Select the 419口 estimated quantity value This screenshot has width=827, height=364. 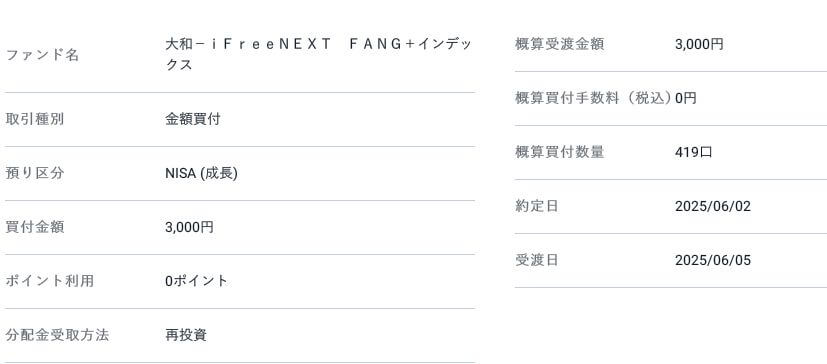(x=694, y=152)
